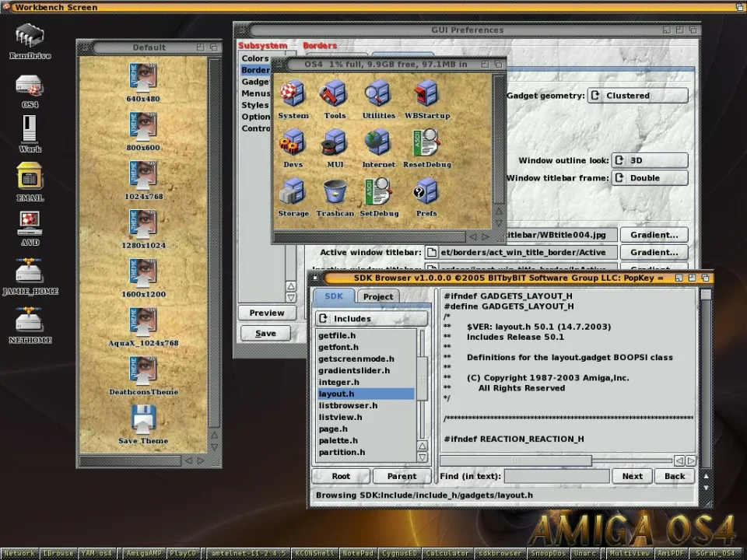Open the Gadget geometry Clustered dropdown
Image resolution: width=747 pixels, height=560 pixels.
pos(637,96)
